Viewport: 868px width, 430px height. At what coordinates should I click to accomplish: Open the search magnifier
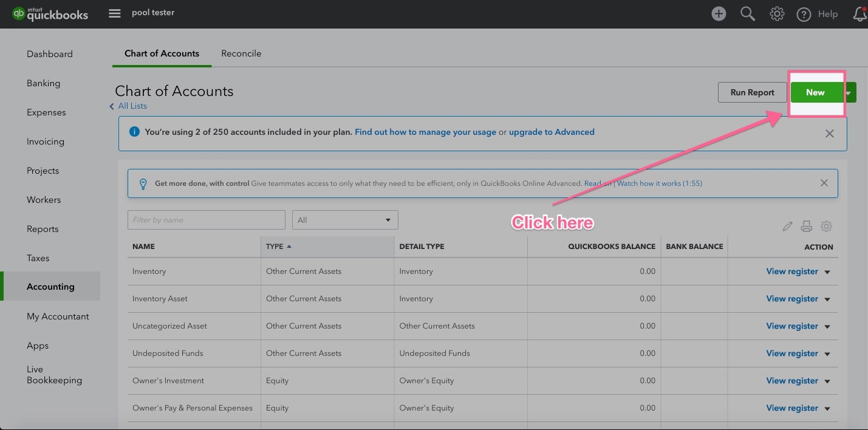pos(748,14)
